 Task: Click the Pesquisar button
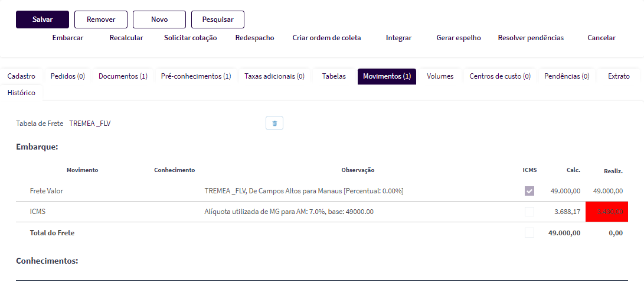click(218, 20)
